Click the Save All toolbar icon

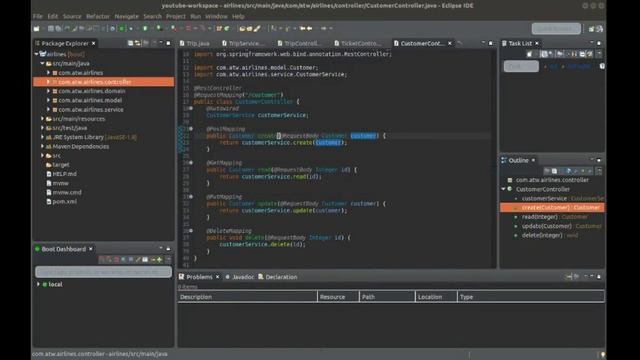pos(58,29)
